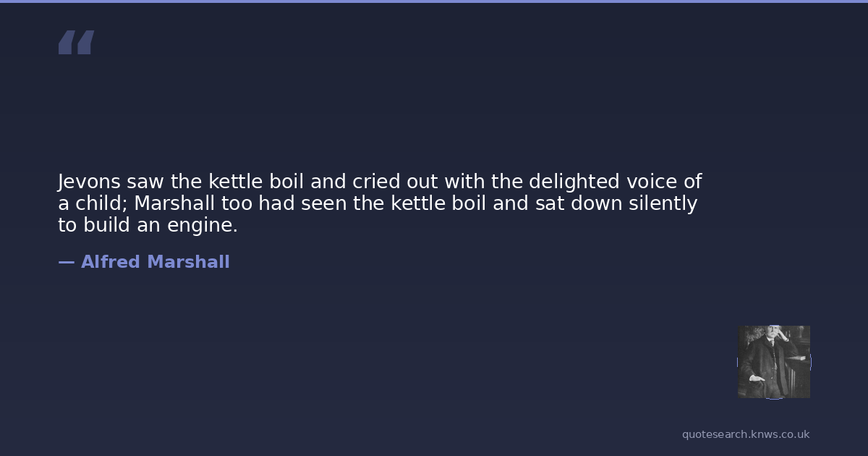The height and width of the screenshot is (456, 868).
Task: Visit the quotesearch.knws.co.uk link
Action: pyautogui.click(x=746, y=434)
